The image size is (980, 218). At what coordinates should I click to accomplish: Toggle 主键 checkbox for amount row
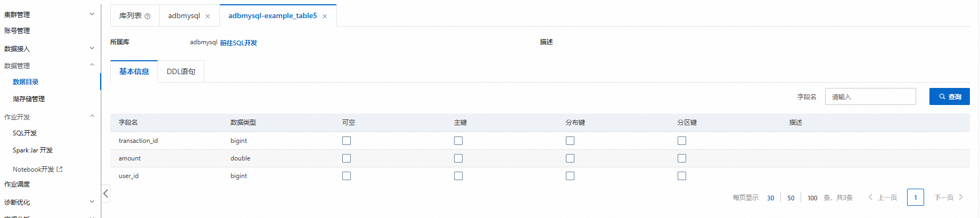pos(458,158)
